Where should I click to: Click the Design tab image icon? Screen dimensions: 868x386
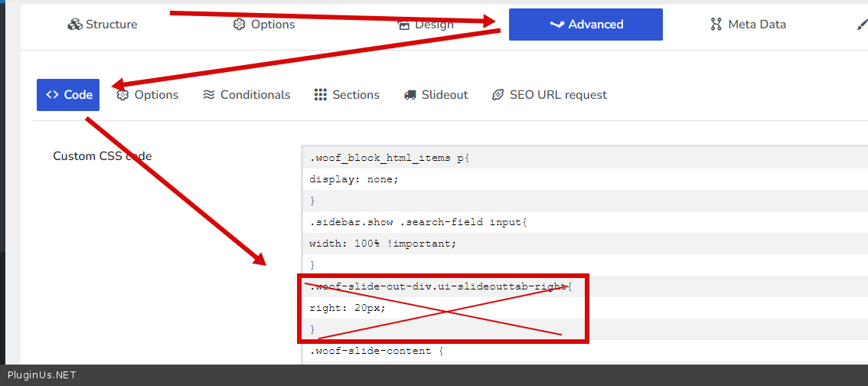coord(404,25)
